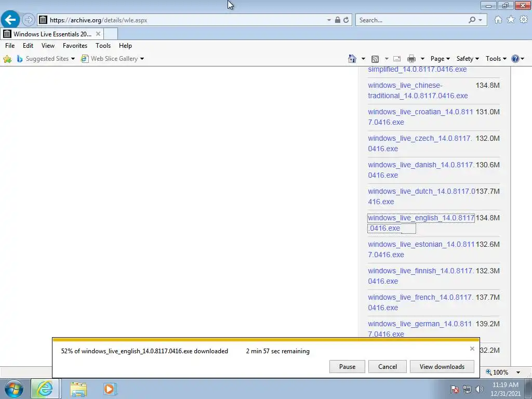Open address bar autocomplete dropdown arrow

tap(329, 20)
